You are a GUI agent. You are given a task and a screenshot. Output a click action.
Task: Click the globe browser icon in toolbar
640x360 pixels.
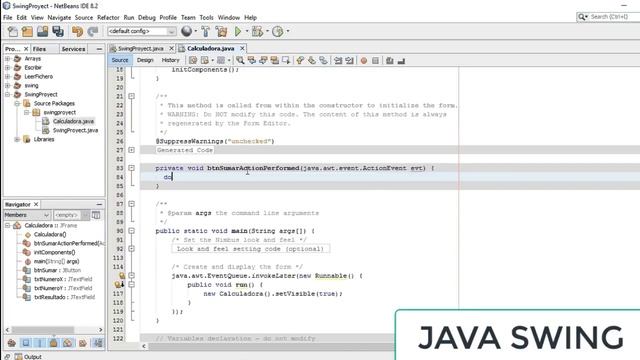[x=187, y=31]
